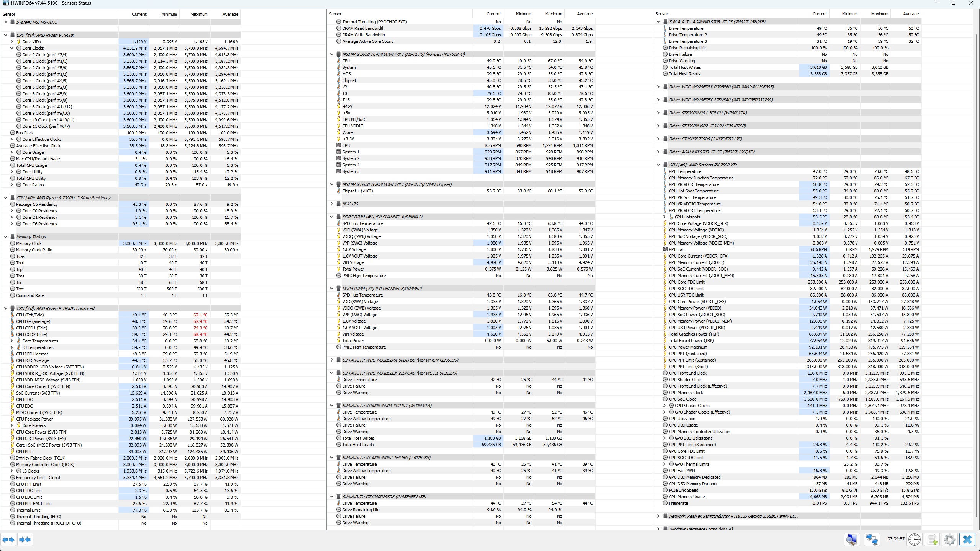Click the expand columns arrows button
Viewport: 980px width, 551px height.
pyautogui.click(x=8, y=540)
